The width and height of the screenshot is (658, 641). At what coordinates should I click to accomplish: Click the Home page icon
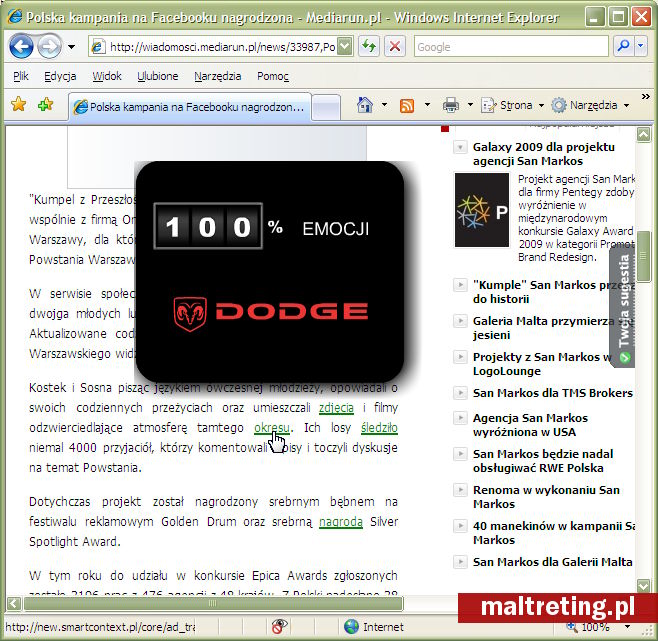(365, 105)
